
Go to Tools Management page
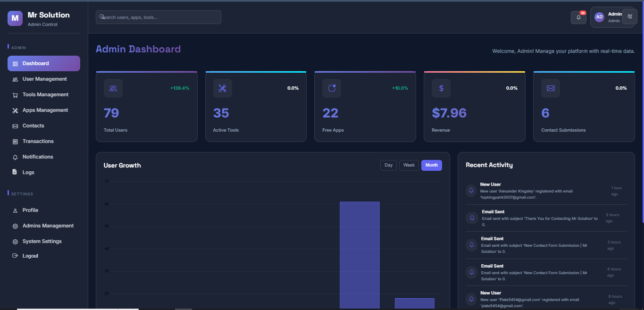tap(44, 94)
